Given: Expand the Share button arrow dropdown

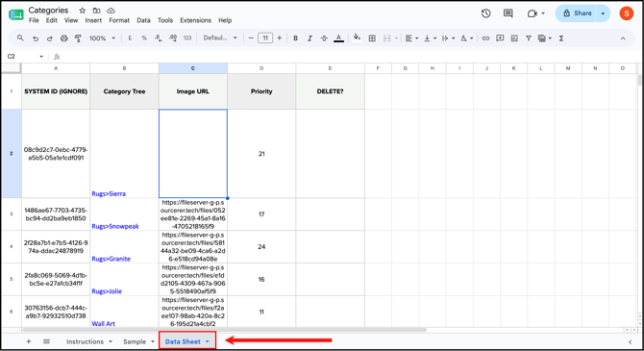Looking at the screenshot, I should click(x=603, y=13).
